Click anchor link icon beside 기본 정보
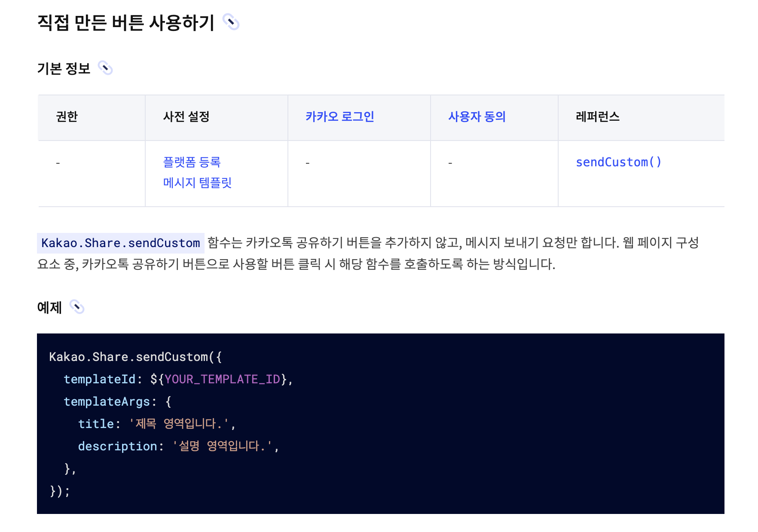This screenshot has height=532, width=758. [105, 68]
